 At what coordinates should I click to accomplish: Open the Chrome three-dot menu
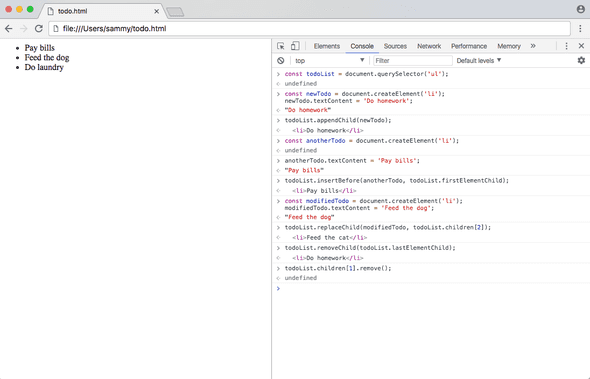tap(581, 29)
